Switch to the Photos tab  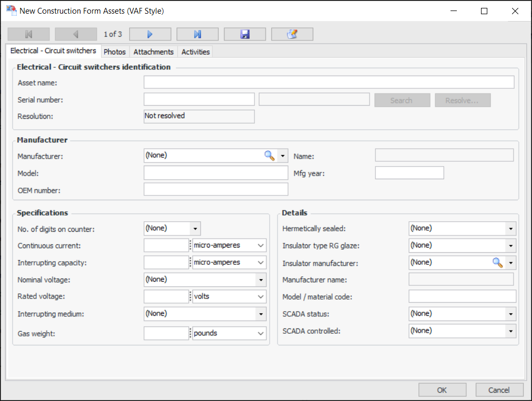(115, 52)
